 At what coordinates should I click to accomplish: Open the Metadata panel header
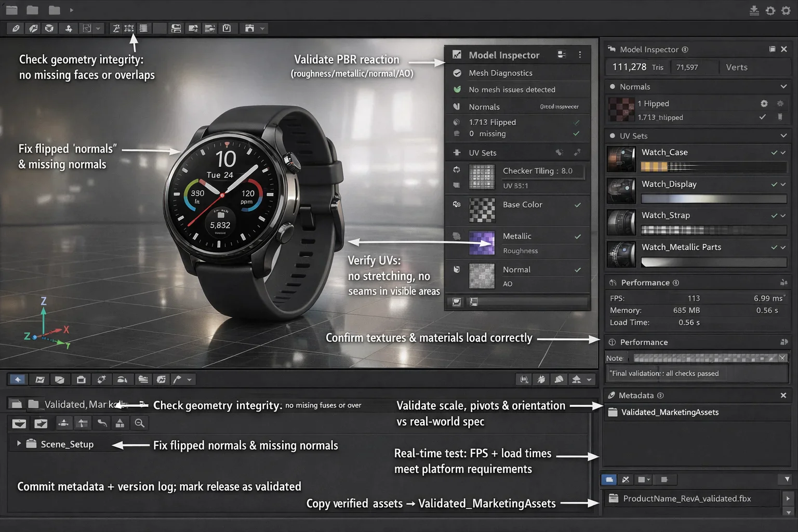tap(636, 395)
